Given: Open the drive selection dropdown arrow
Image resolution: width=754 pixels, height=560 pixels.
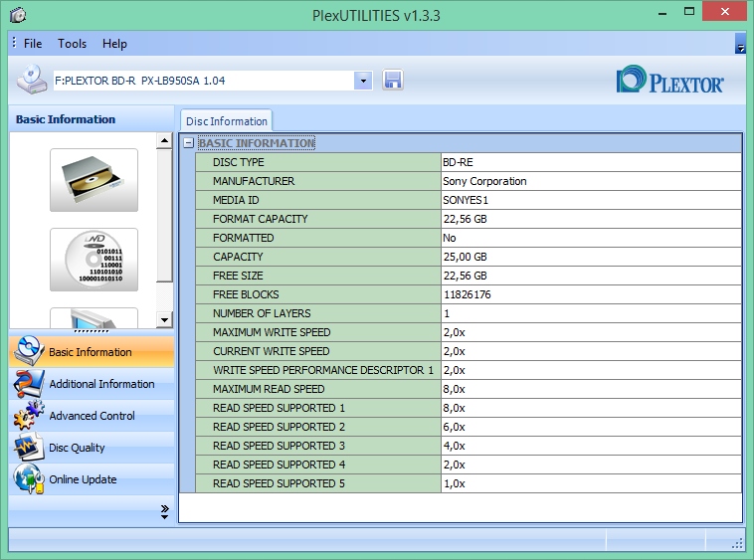Looking at the screenshot, I should (x=363, y=81).
